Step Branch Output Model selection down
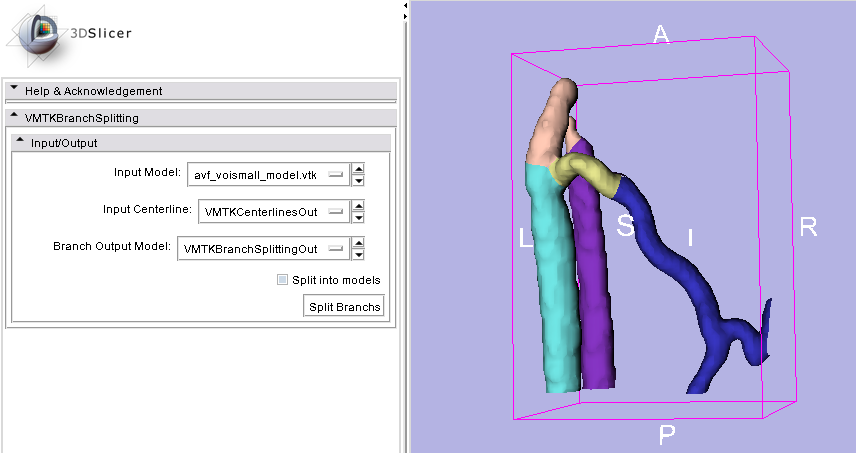The height and width of the screenshot is (453, 856). pyautogui.click(x=358, y=254)
